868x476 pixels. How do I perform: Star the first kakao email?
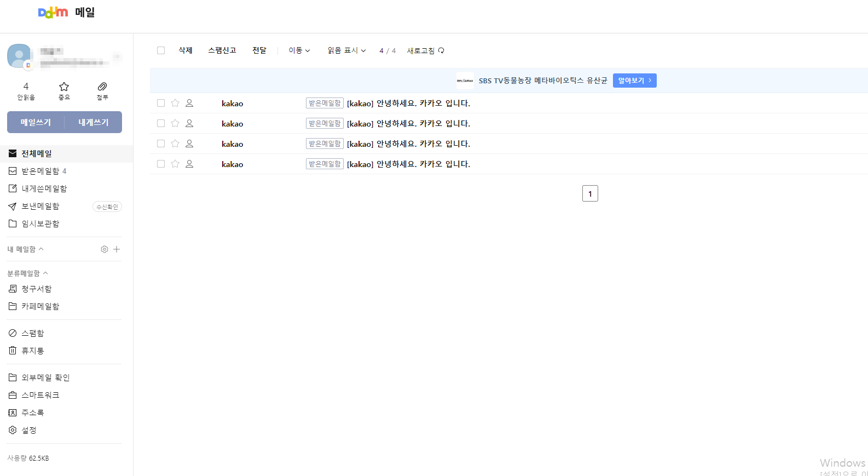point(175,103)
